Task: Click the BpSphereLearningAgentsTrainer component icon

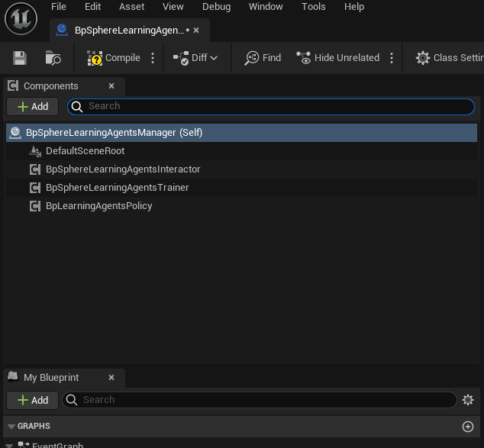Action: pos(35,188)
